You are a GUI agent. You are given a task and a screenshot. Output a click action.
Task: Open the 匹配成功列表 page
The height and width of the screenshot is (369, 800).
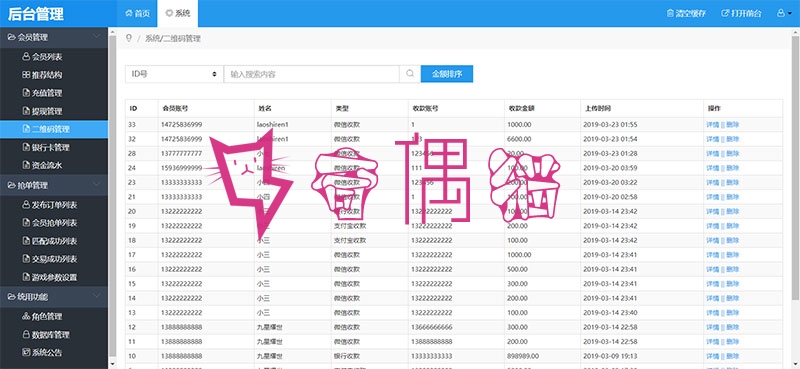coord(54,241)
